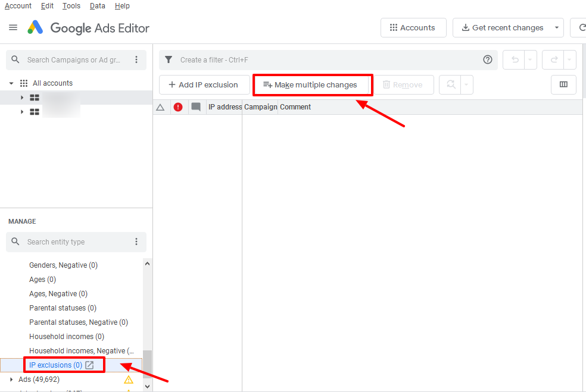Click Get recent changes button
The width and height of the screenshot is (586, 392).
pyautogui.click(x=502, y=27)
